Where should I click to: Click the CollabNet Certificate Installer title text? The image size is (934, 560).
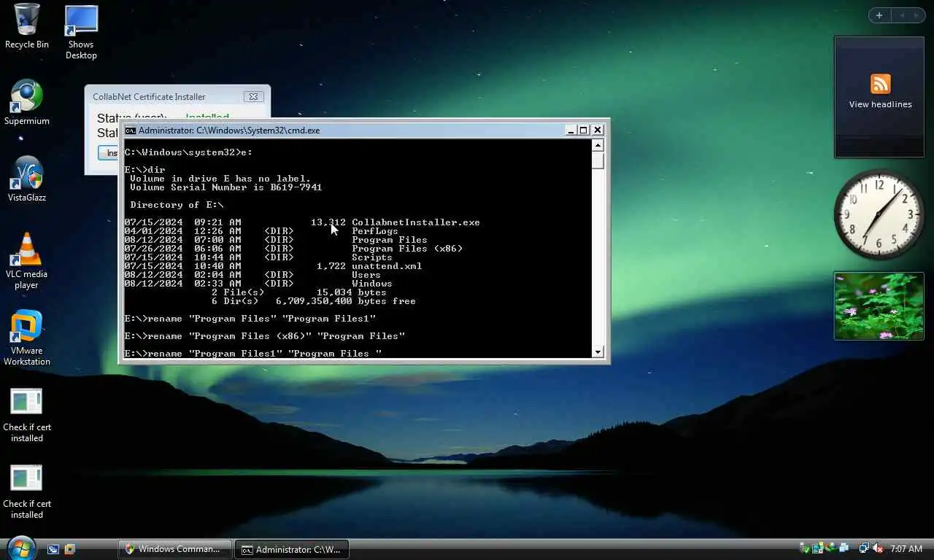pos(149,96)
